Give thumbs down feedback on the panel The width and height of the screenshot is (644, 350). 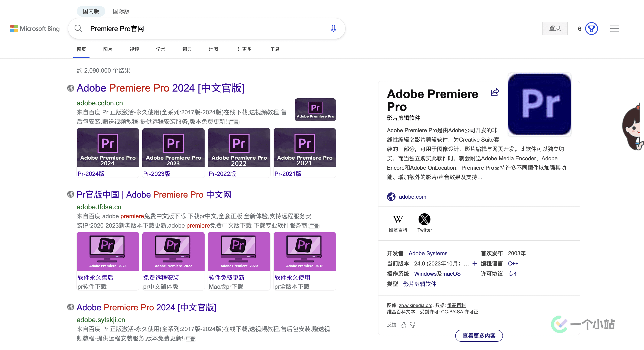tap(413, 325)
